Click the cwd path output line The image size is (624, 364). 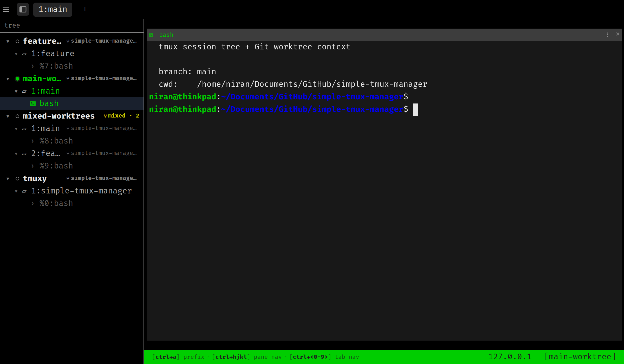(x=293, y=84)
